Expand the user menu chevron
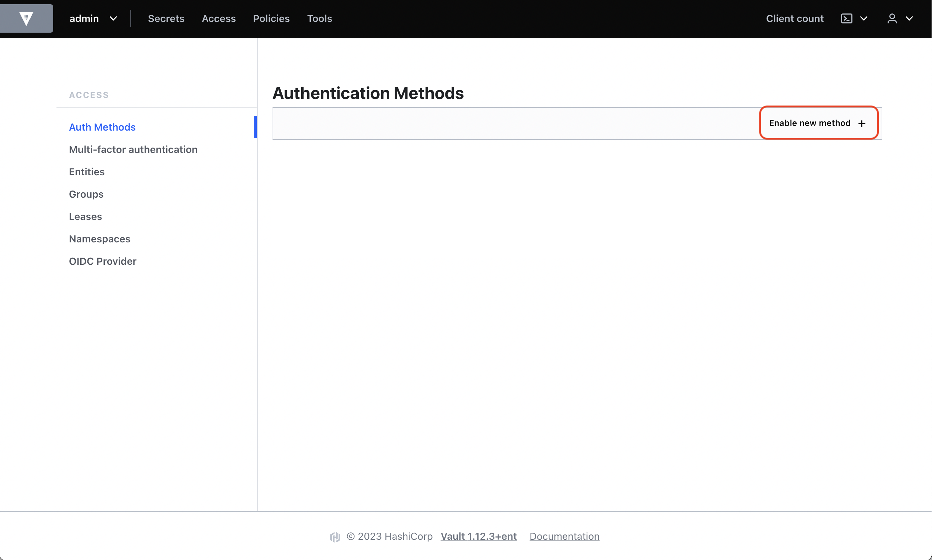Viewport: 932px width, 560px height. [x=909, y=18]
